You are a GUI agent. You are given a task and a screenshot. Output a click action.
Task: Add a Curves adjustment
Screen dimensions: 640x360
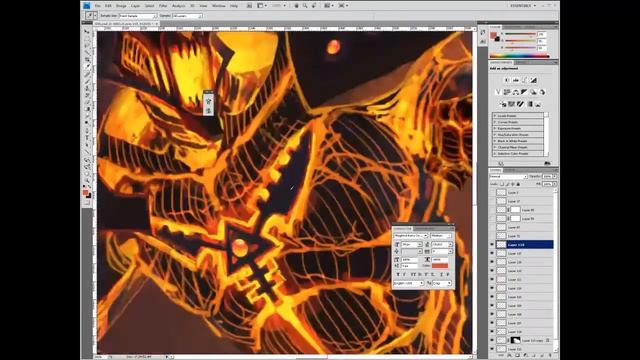[x=524, y=80]
